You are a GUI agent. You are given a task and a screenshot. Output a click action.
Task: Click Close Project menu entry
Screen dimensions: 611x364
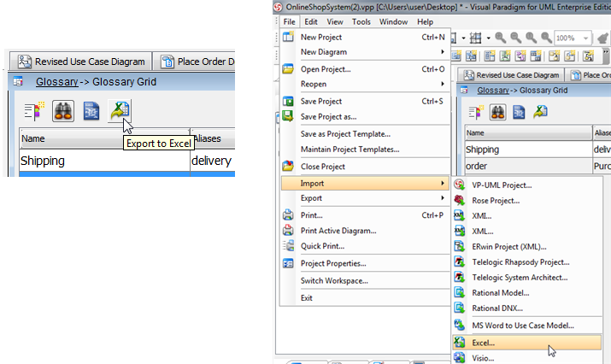click(x=365, y=167)
